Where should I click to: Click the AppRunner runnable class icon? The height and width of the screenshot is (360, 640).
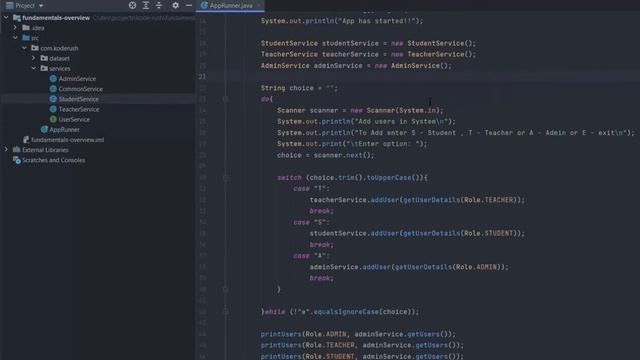pyautogui.click(x=44, y=129)
